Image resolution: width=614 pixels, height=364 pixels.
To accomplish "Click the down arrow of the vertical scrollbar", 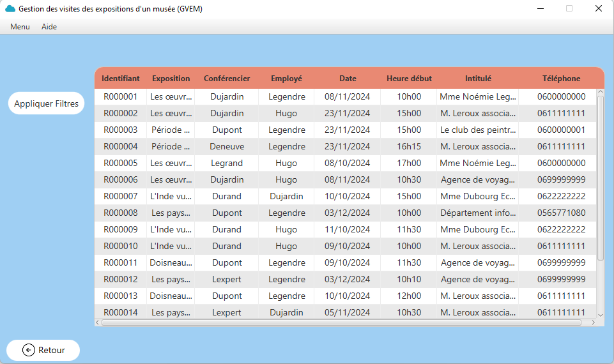I will (x=600, y=314).
